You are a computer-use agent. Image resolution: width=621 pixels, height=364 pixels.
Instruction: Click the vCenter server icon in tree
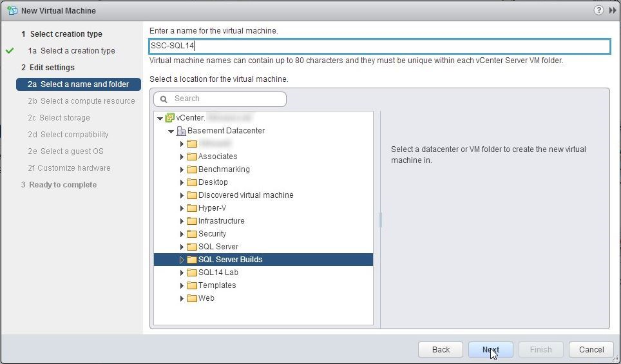click(x=170, y=118)
